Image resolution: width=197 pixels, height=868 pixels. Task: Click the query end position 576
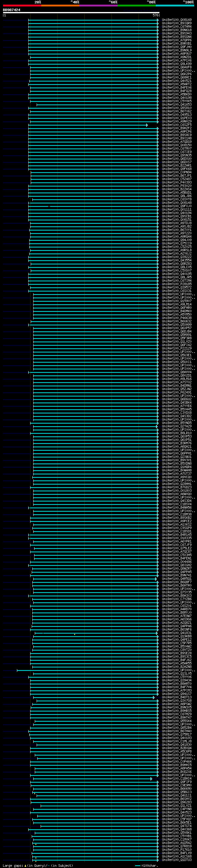155,15
